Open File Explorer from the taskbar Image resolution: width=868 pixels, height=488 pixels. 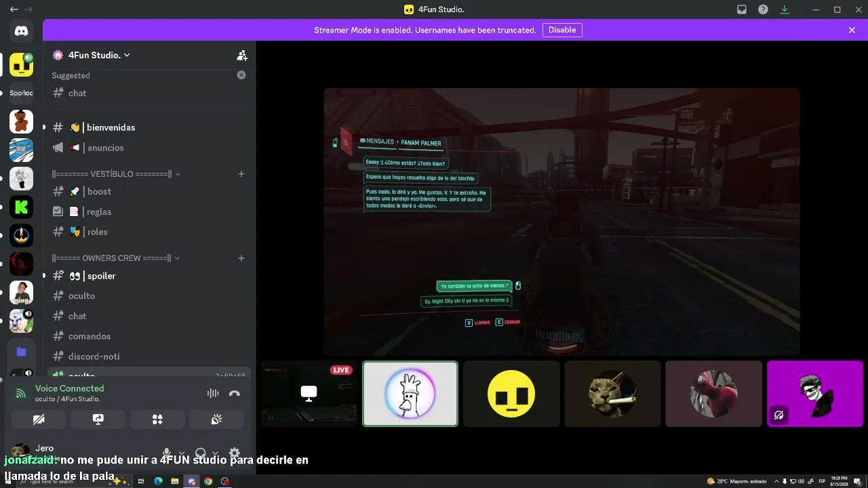175,481
